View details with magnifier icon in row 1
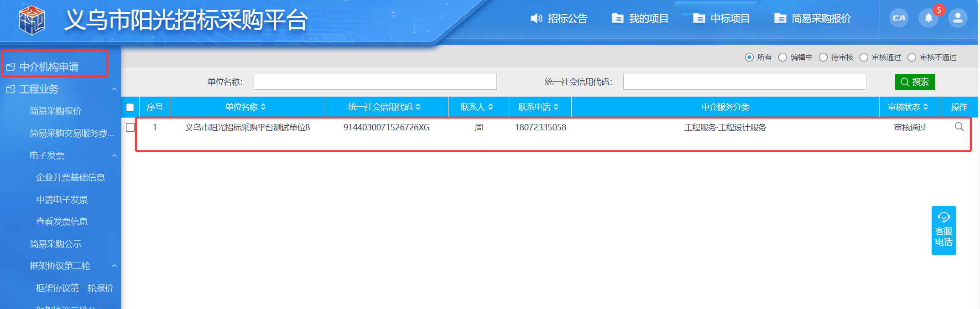The height and width of the screenshot is (309, 980). click(x=959, y=127)
